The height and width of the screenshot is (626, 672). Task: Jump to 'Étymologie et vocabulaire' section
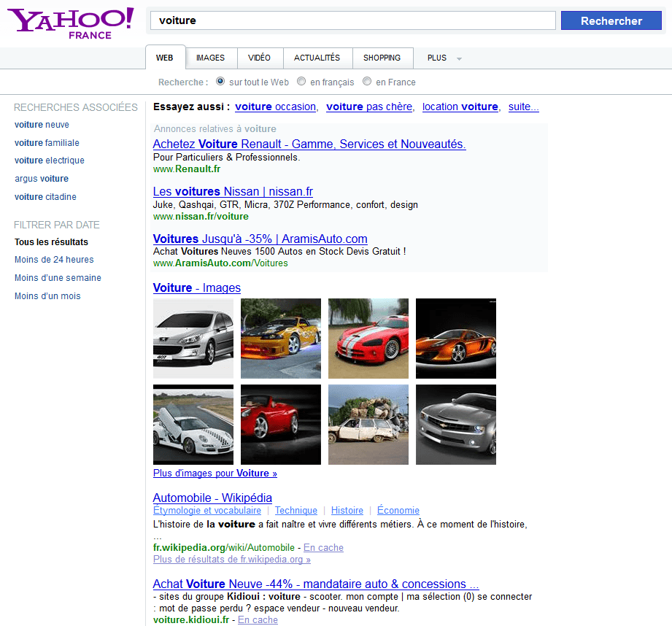pos(207,510)
